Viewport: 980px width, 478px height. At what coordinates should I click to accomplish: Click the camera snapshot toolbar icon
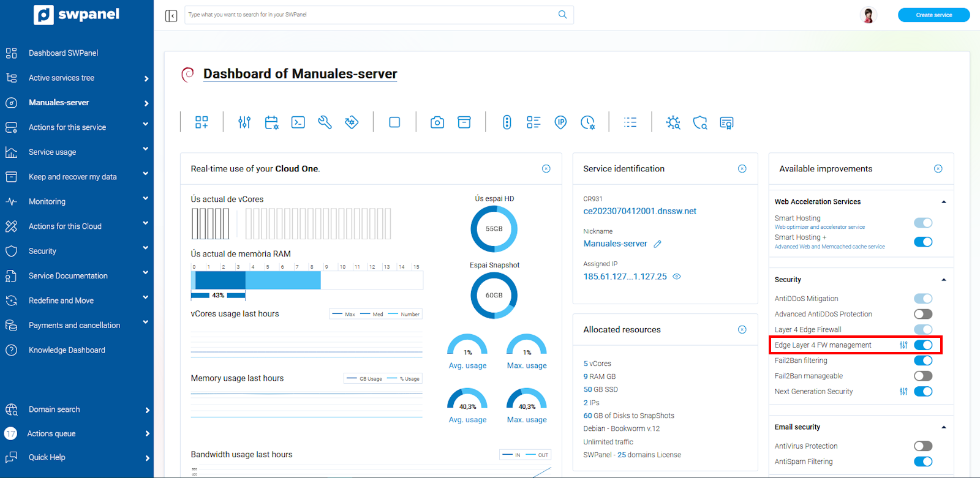[x=437, y=122]
